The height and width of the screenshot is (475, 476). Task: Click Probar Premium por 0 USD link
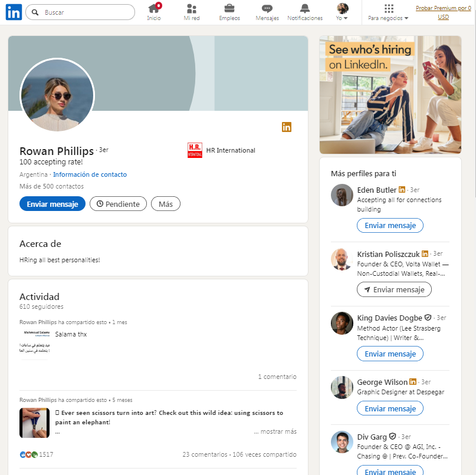[443, 12]
